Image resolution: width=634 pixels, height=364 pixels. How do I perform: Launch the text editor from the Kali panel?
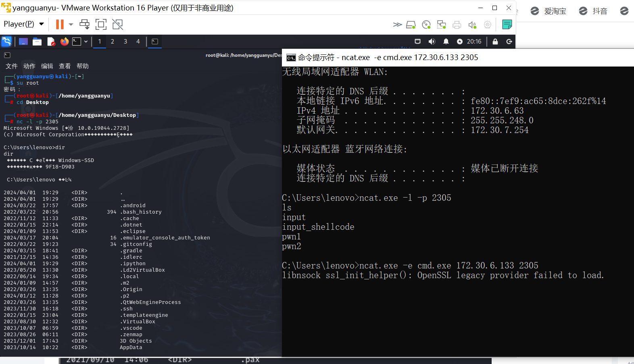pyautogui.click(x=51, y=42)
